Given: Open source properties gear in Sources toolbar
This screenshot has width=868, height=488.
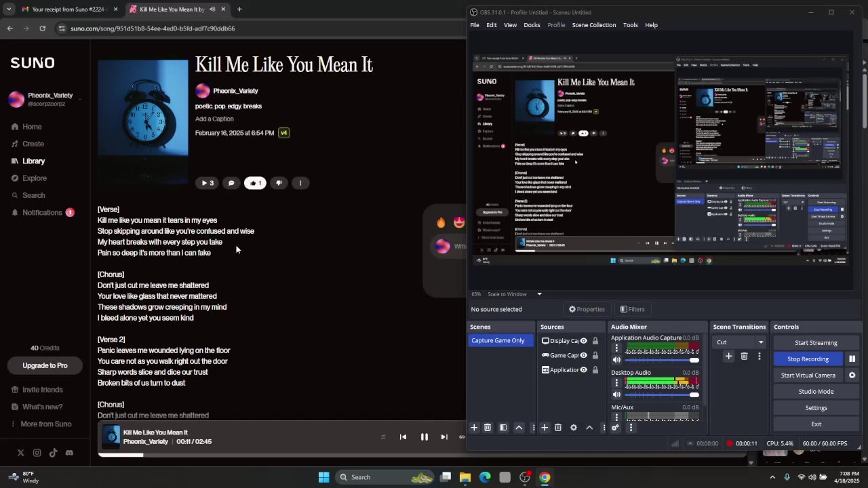Looking at the screenshot, I should 574,428.
